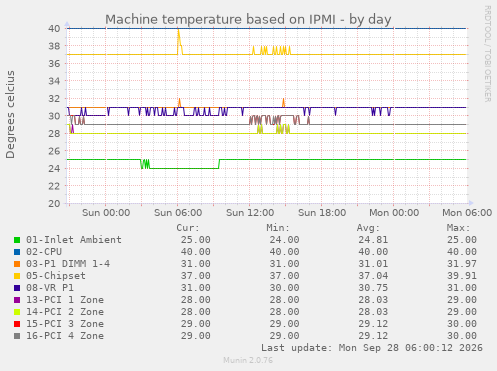Click the purple 13-PCI 1 Zone swatch
This screenshot has width=497, height=371.
point(17,300)
